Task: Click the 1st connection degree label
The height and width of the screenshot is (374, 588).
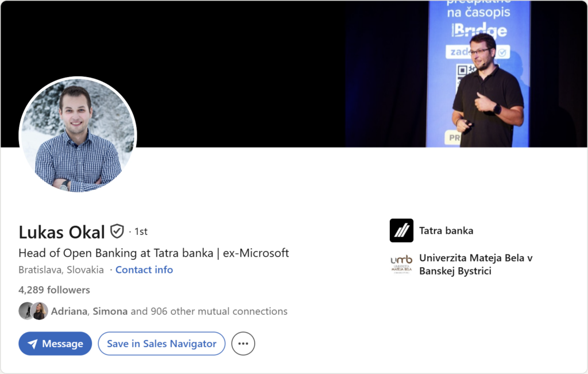Action: pyautogui.click(x=141, y=232)
